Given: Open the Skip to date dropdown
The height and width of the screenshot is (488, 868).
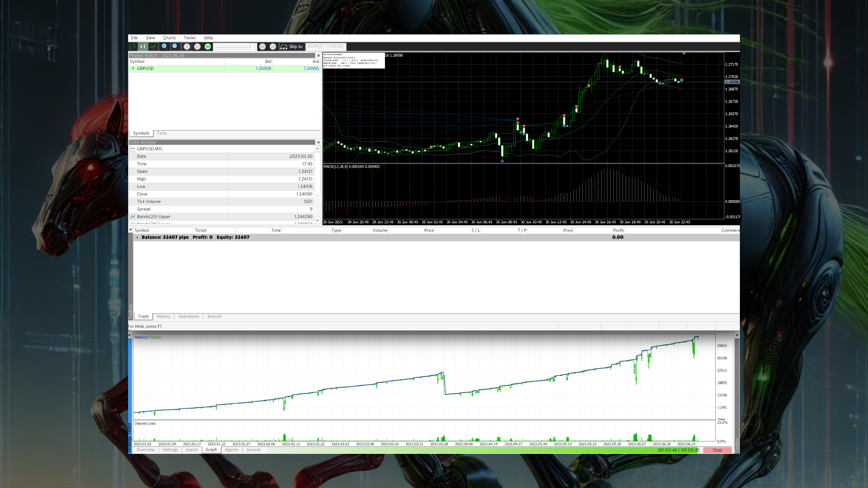Looking at the screenshot, I should tap(345, 46).
